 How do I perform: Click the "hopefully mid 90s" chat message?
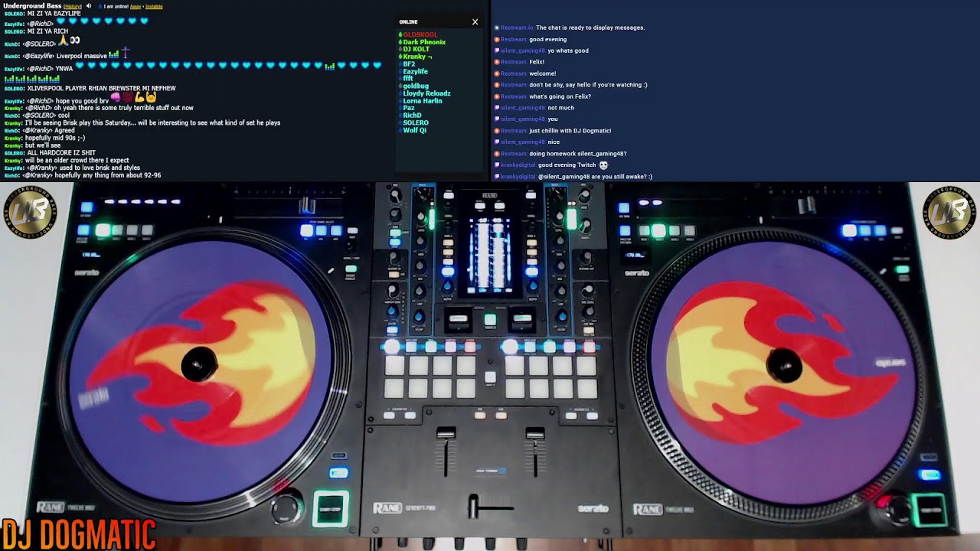coord(55,138)
